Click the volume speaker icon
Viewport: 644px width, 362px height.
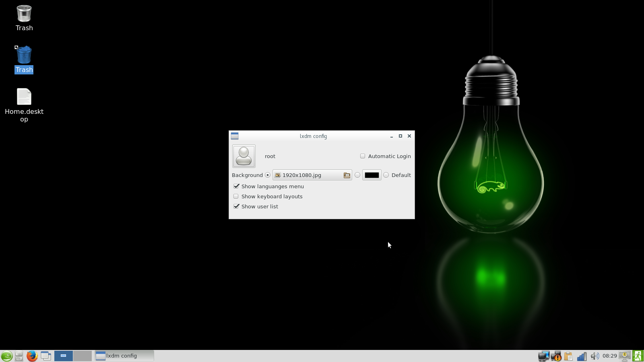point(594,356)
